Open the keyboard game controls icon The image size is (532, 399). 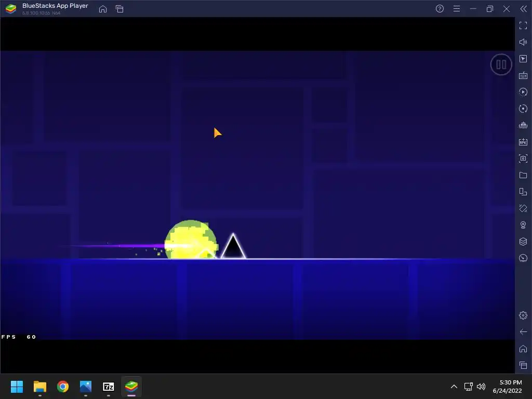523,75
